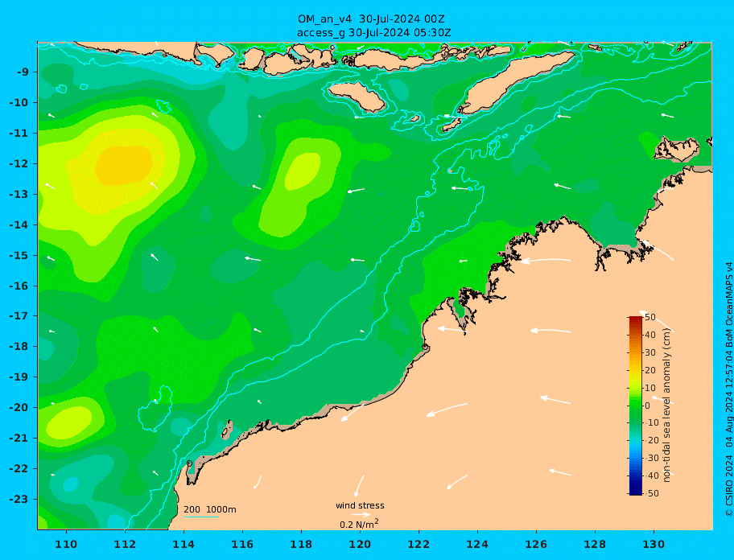Click the longitude label '114'
This screenshot has width=734, height=560.
[x=183, y=544]
